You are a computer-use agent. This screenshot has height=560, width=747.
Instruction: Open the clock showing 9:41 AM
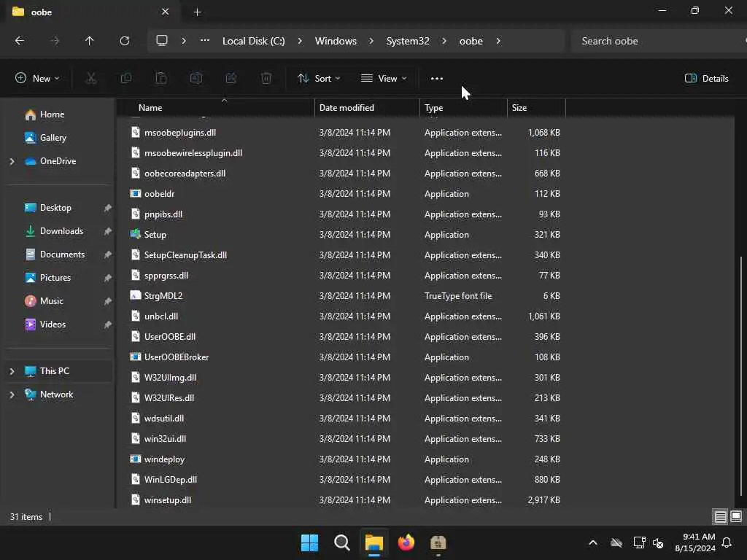(x=695, y=542)
